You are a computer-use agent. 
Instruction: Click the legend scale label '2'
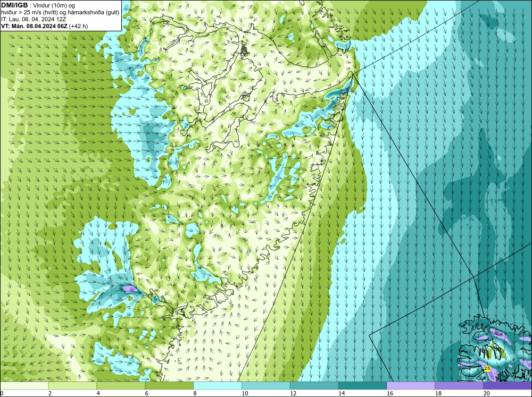pyautogui.click(x=50, y=393)
